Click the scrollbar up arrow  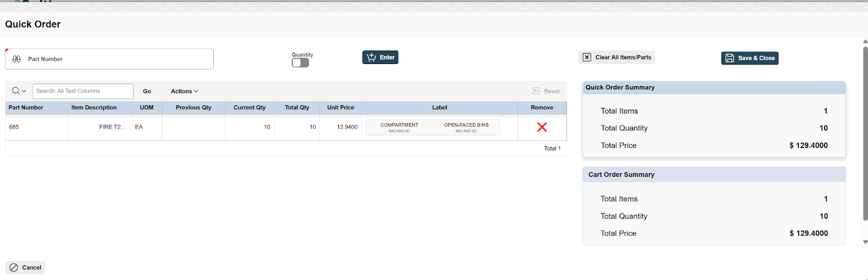(865, 41)
